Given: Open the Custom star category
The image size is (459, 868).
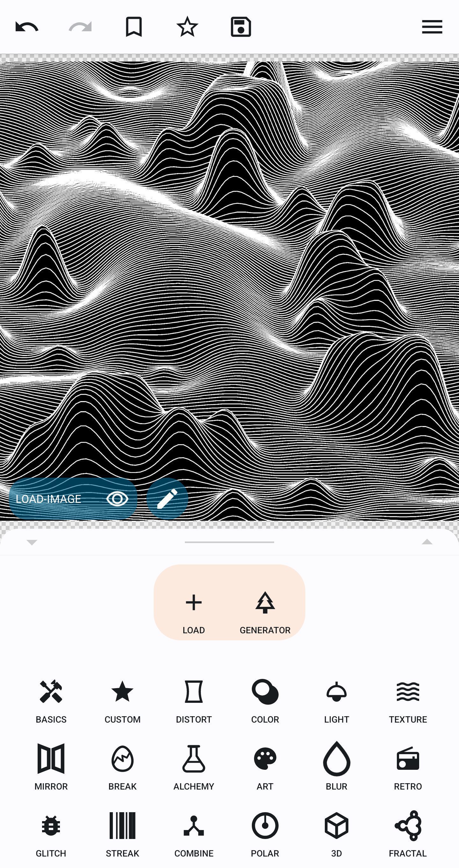Looking at the screenshot, I should [122, 702].
